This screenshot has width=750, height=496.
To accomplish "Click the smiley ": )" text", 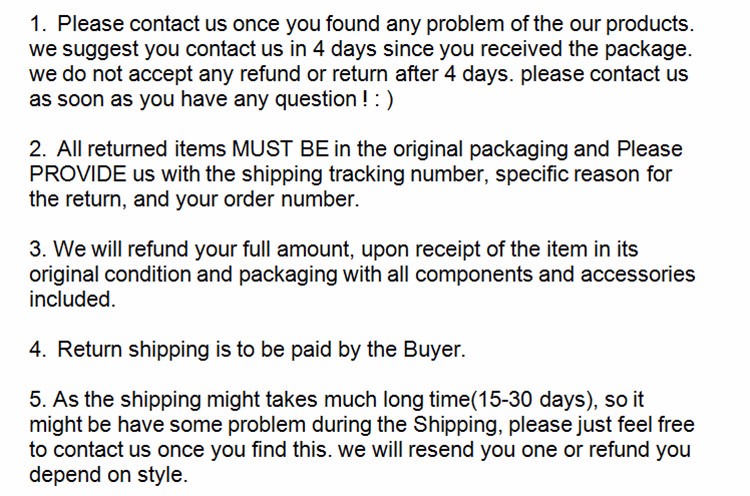I will (379, 99).
